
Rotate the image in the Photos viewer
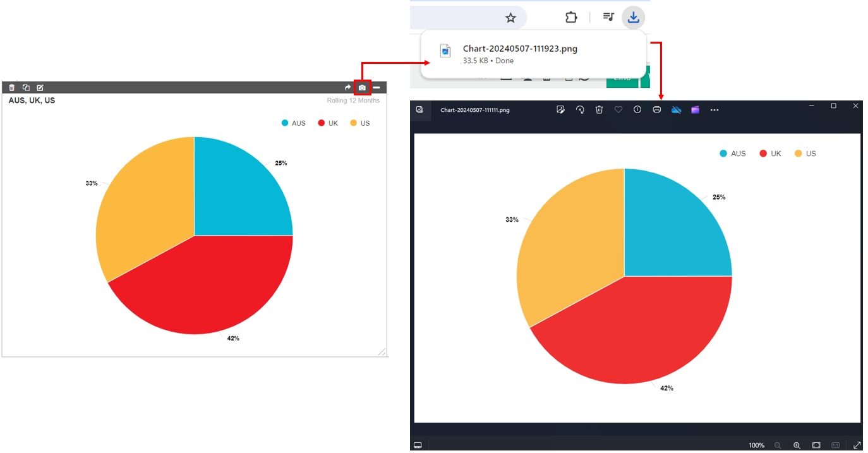pos(580,110)
